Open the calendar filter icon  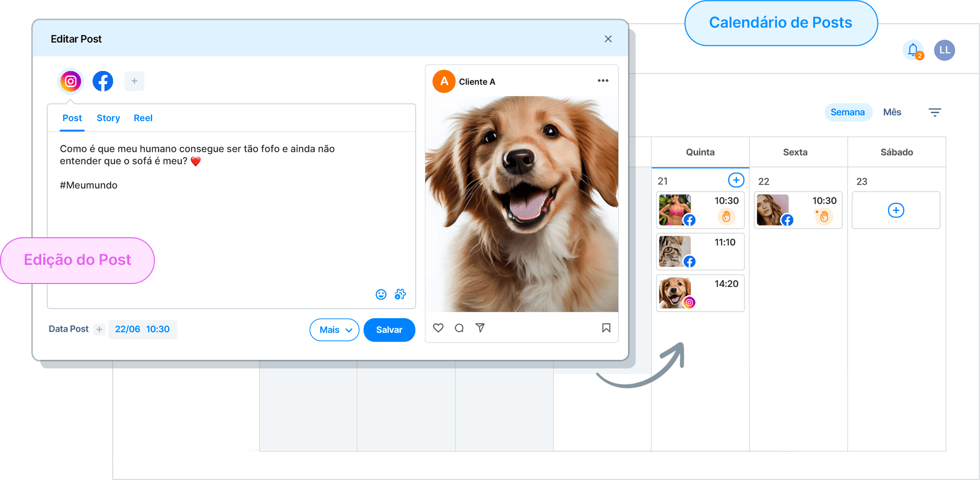click(x=935, y=113)
